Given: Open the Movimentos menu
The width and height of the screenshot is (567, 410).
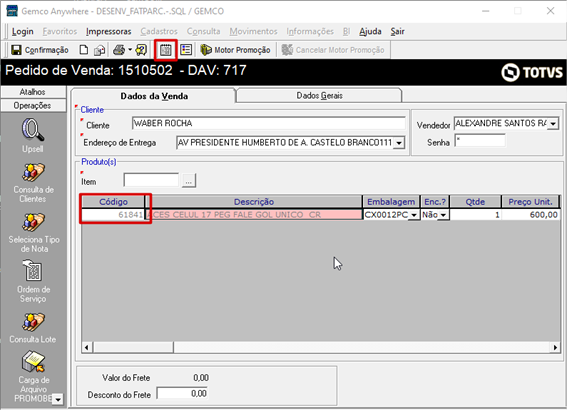Looking at the screenshot, I should (253, 31).
